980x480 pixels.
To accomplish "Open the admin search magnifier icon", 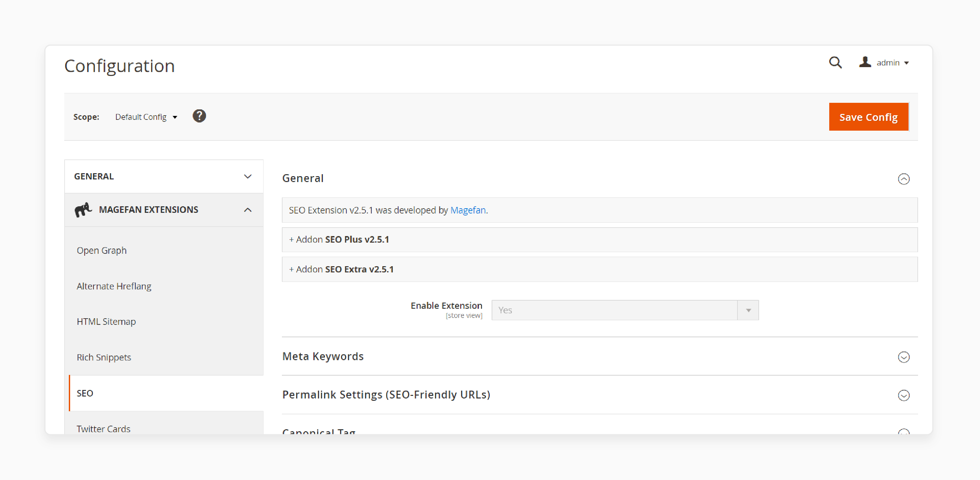I will click(x=835, y=62).
